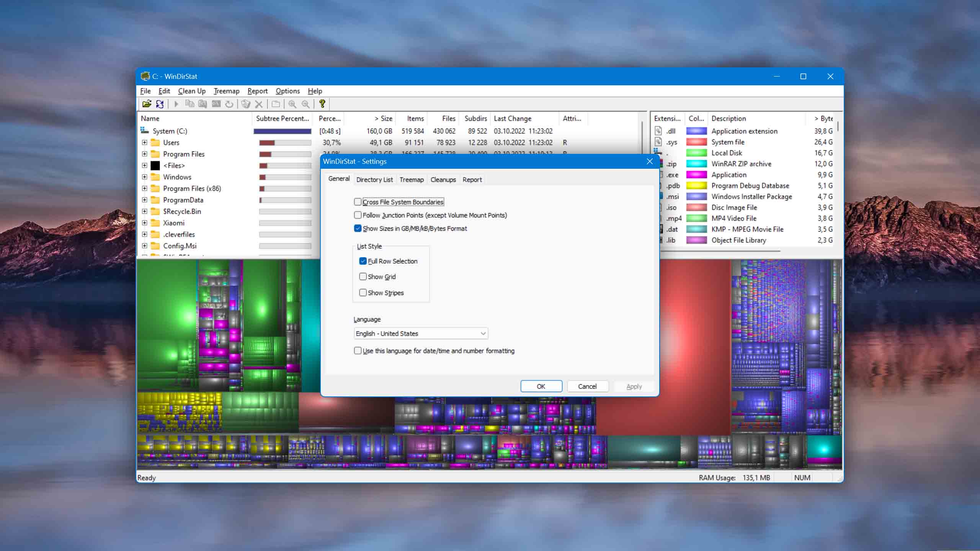Click the Cancel button
Image resolution: width=980 pixels, height=551 pixels.
(587, 386)
